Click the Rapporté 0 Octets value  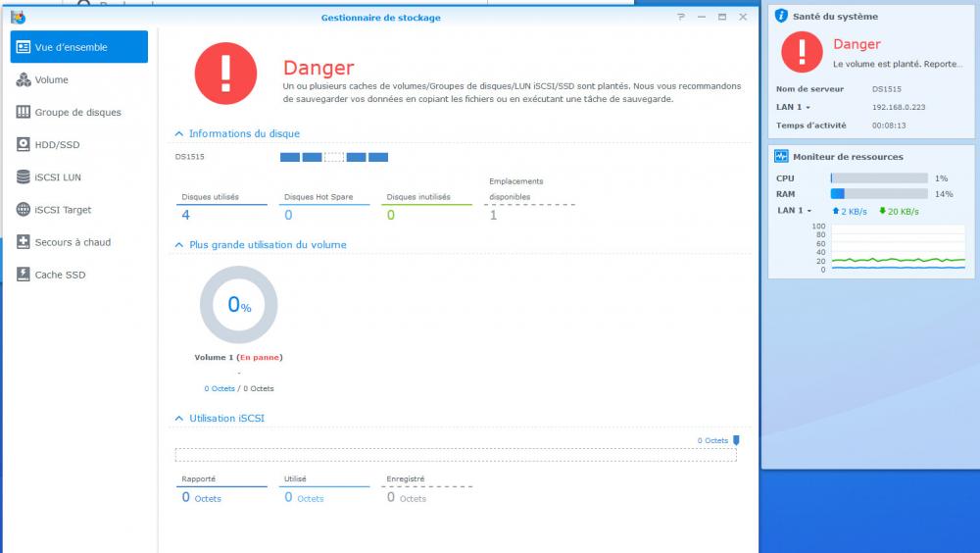click(x=201, y=498)
